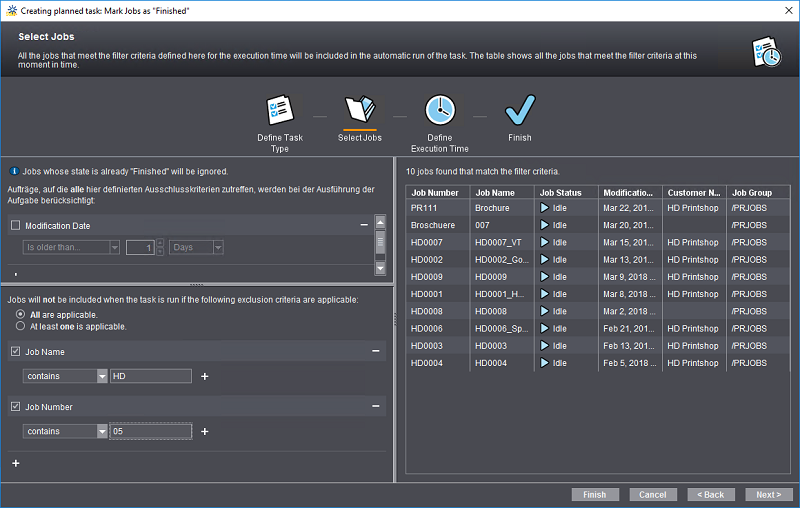Add new exclusion criterion with bottom plus icon
The height and width of the screenshot is (508, 800).
(15, 463)
